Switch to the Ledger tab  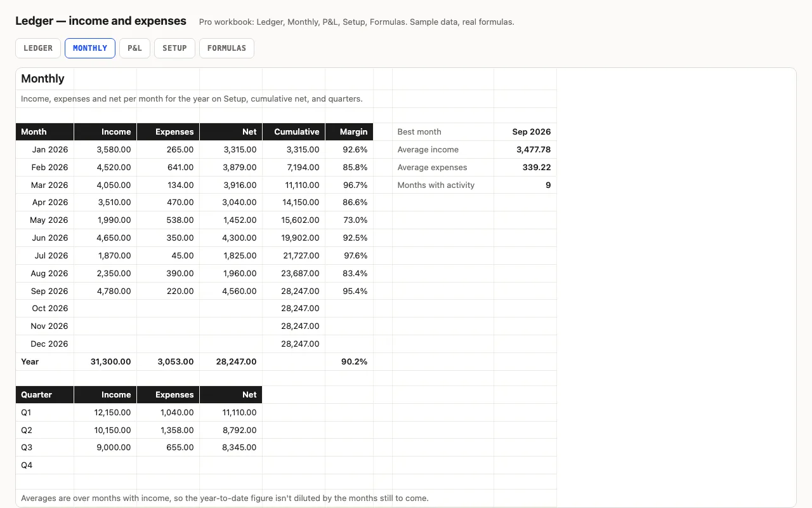(x=38, y=48)
